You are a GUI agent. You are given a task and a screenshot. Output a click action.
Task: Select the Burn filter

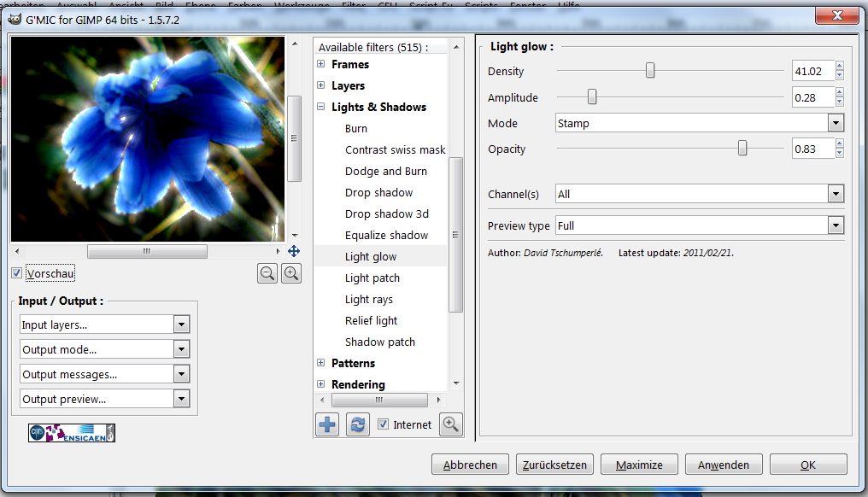[x=356, y=128]
